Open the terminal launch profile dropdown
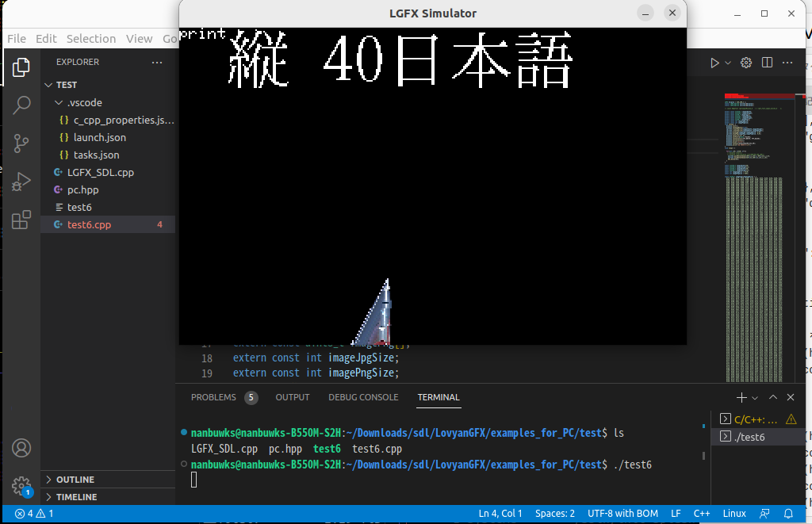Image resolution: width=812 pixels, height=524 pixels. 755,398
